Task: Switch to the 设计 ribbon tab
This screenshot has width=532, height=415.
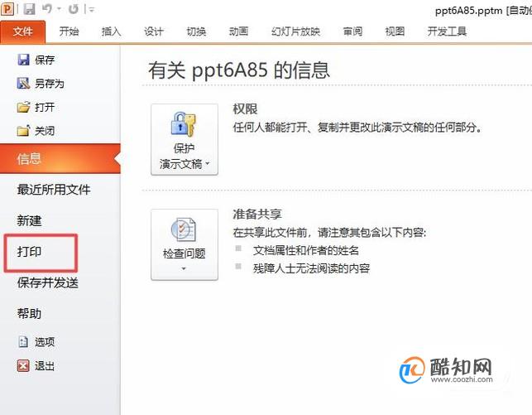Action: tap(154, 31)
